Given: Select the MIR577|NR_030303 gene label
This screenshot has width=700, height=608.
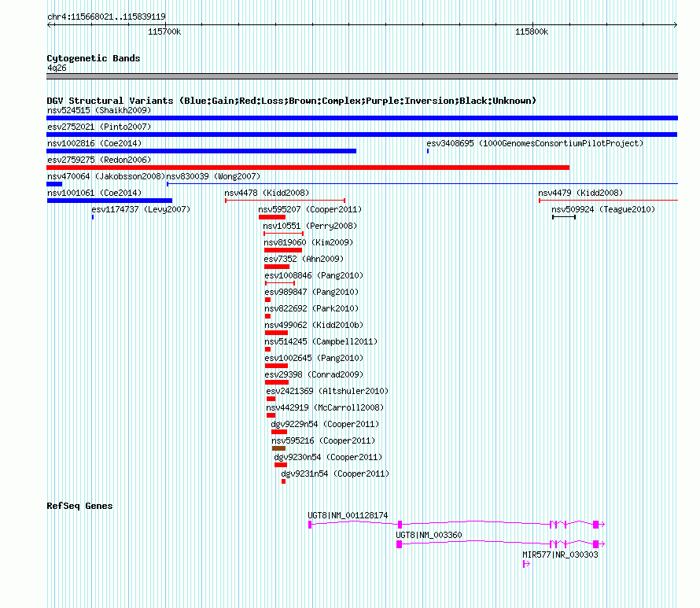Looking at the screenshot, I should (560, 555).
